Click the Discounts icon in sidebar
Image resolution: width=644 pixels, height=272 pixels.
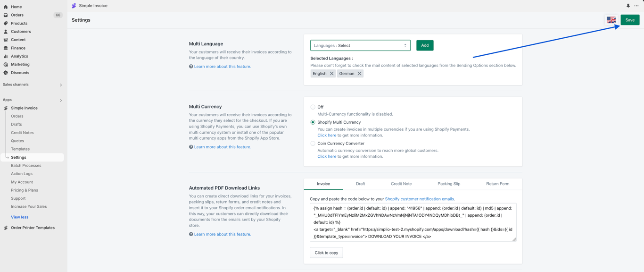coord(6,73)
